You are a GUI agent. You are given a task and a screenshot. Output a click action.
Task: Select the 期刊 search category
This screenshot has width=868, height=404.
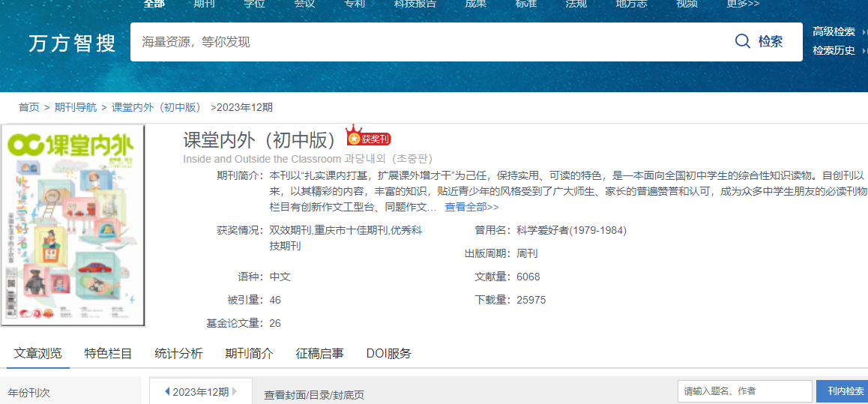click(x=205, y=3)
